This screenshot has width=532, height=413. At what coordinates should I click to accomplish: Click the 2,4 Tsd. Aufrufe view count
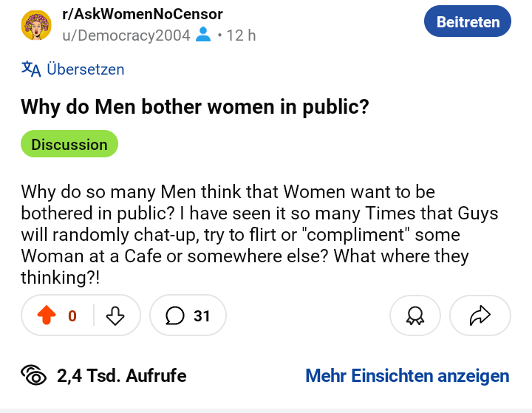click(x=121, y=375)
